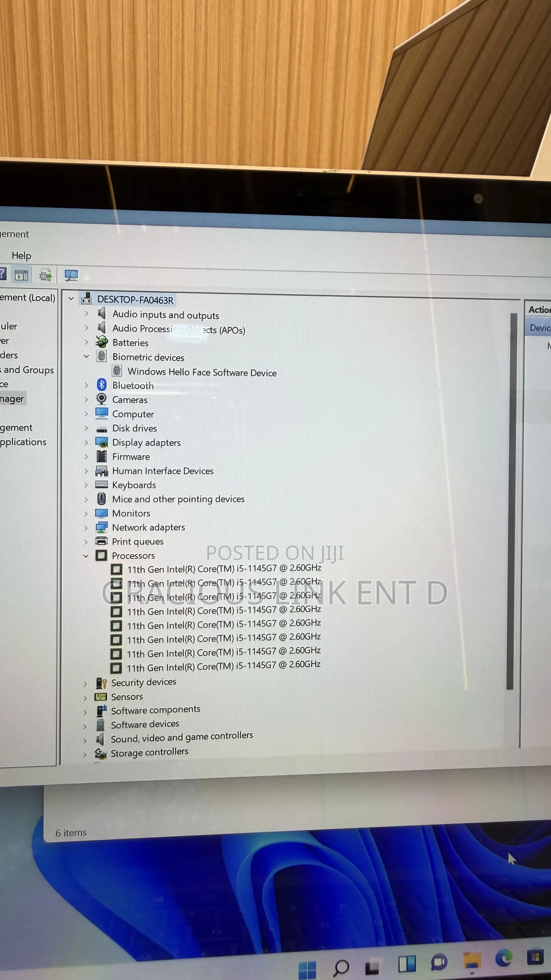Select the Firmware label
Screen dimensions: 551x980
click(x=131, y=456)
